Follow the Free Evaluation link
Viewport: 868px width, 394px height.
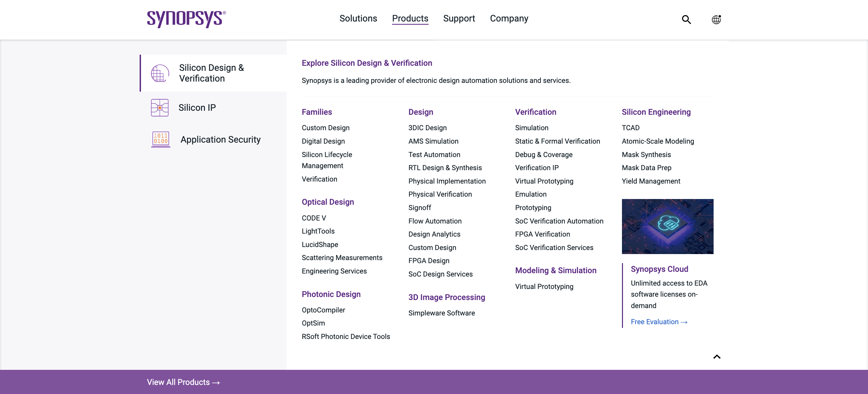coord(659,322)
